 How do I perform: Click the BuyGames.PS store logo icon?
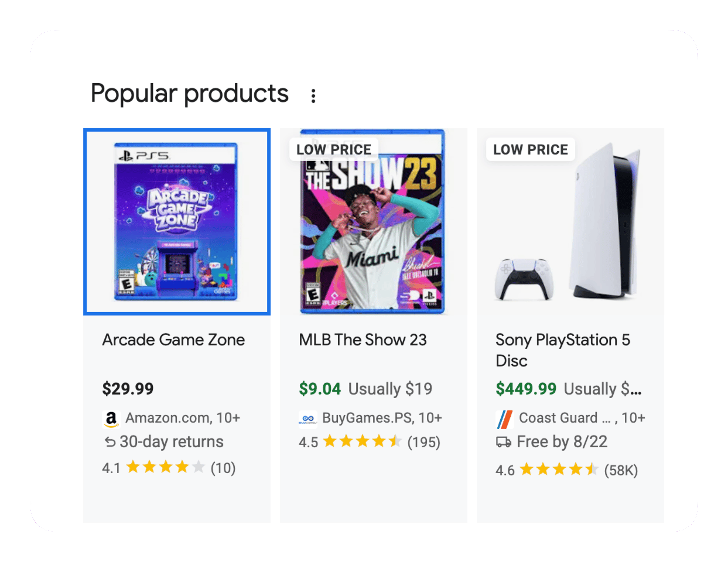[307, 418]
